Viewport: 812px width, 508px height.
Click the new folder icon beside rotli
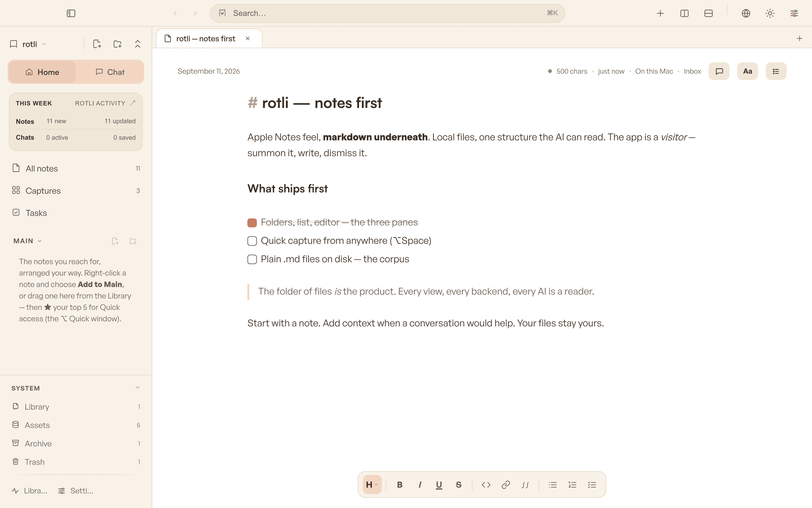pos(118,44)
